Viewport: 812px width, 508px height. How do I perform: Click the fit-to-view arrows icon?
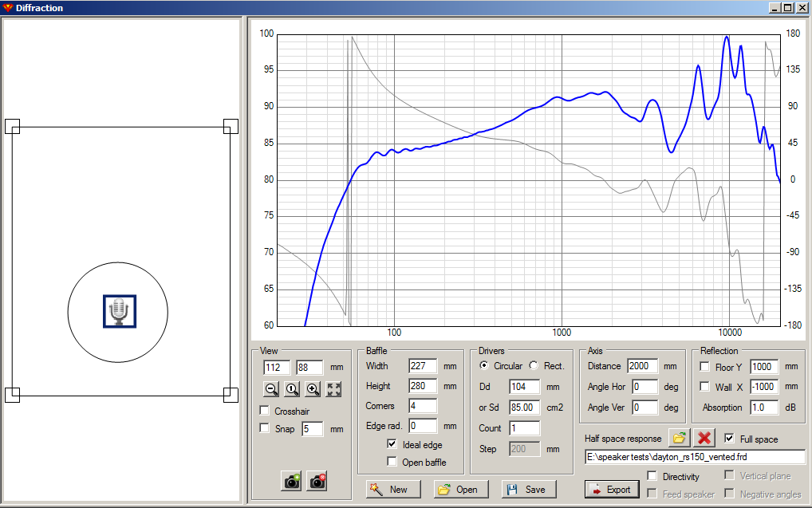point(334,389)
